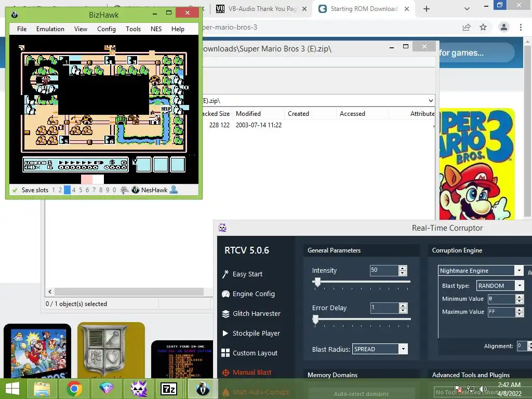Open Custom Layout in the RTCV sidebar
Viewport: 532px width, 399px height.
point(249,353)
